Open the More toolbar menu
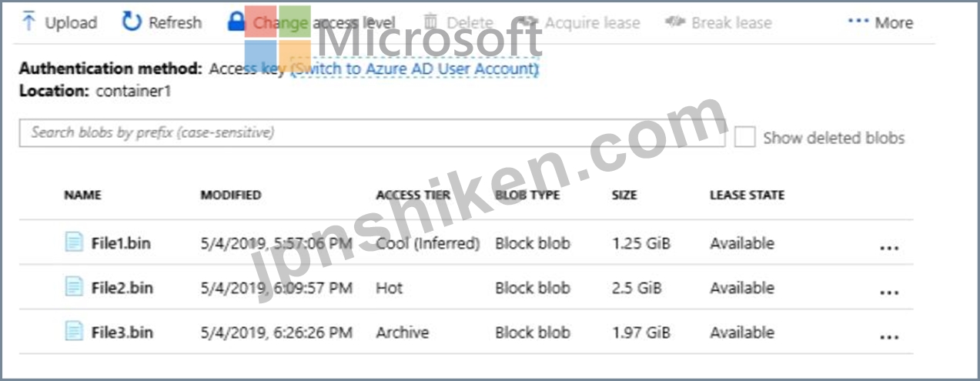The height and width of the screenshot is (381, 980). [x=880, y=22]
